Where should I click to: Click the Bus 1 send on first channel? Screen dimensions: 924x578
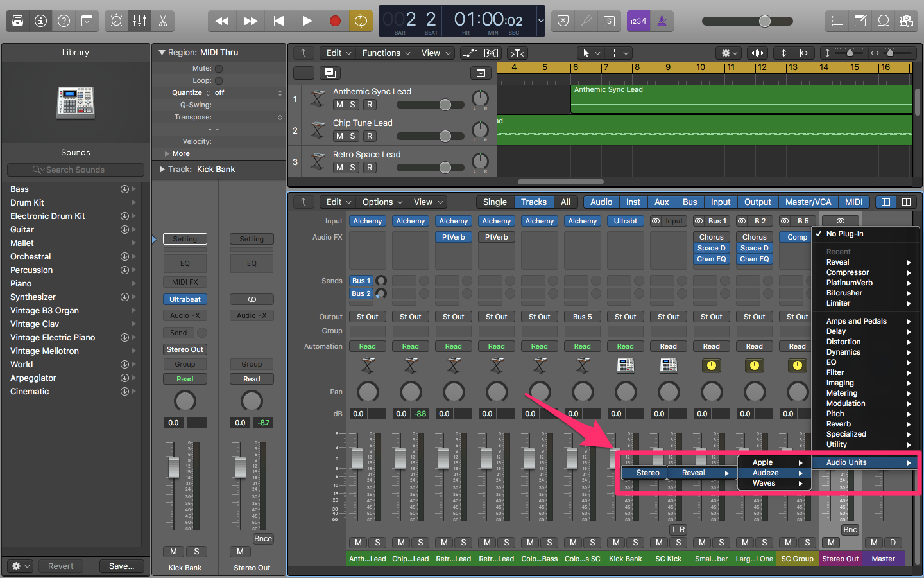pos(361,281)
